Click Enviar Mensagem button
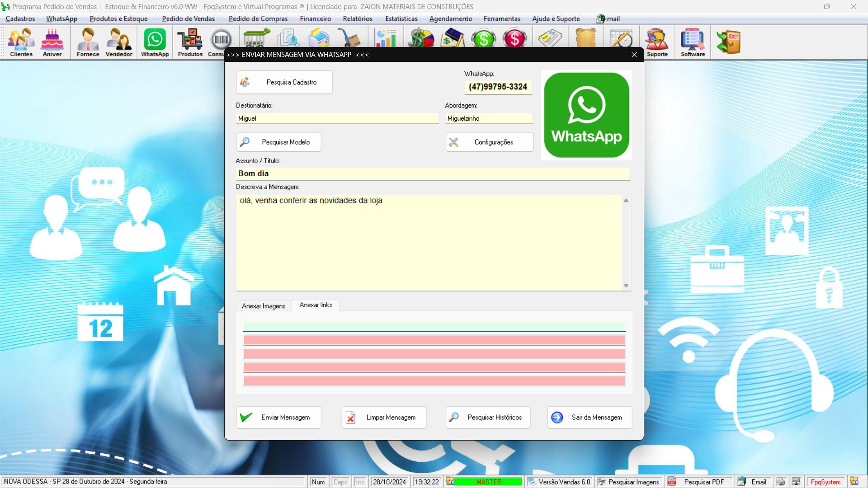This screenshot has height=488, width=868. 278,417
